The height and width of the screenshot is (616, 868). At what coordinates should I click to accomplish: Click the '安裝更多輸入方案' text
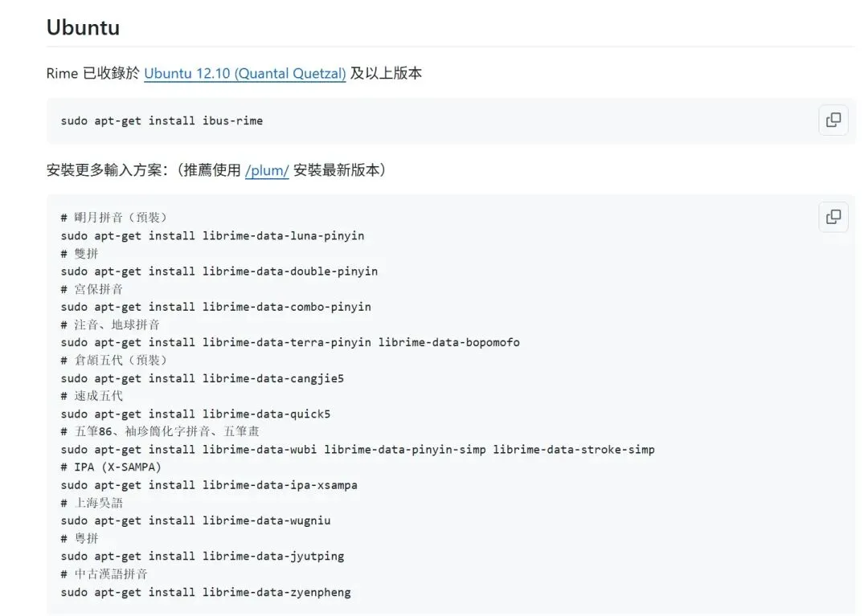click(104, 170)
